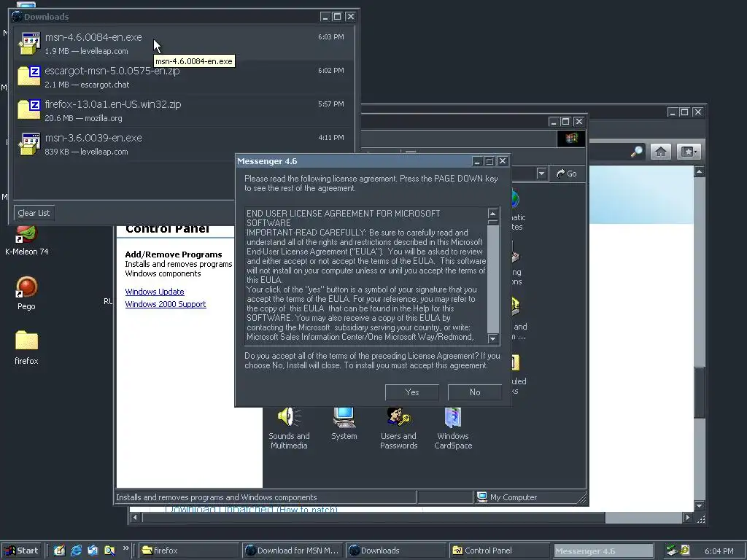Image resolution: width=747 pixels, height=560 pixels.
Task: Click the browser home toolbar icon
Action: (x=660, y=152)
